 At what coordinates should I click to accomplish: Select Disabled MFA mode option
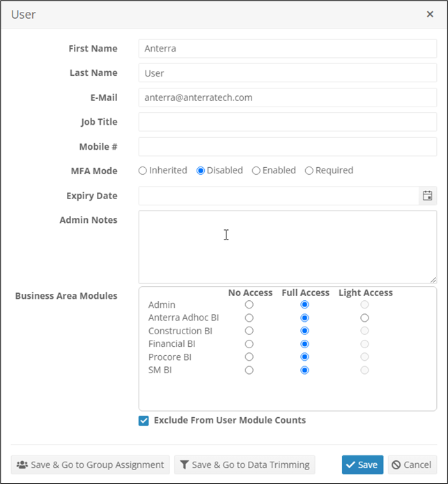click(201, 171)
